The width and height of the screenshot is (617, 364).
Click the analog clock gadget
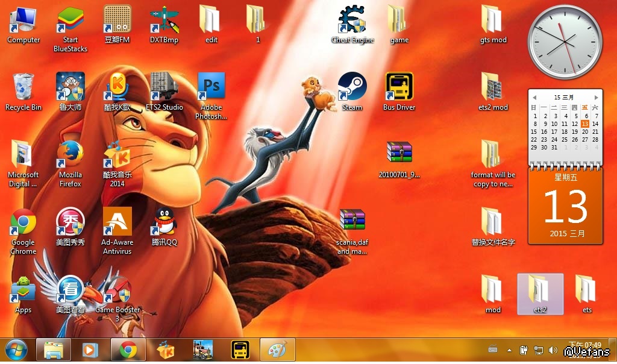coord(565,42)
